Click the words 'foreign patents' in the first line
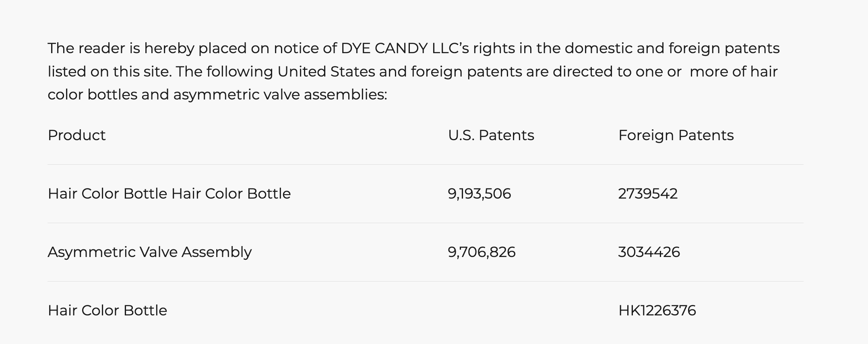The width and height of the screenshot is (868, 344). 724,48
